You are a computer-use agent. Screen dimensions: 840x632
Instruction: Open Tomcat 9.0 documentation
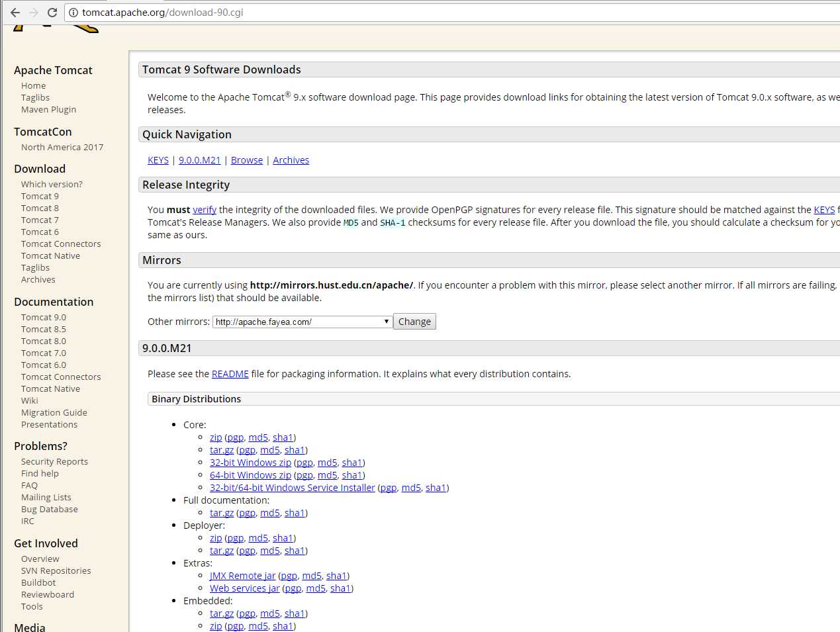click(x=44, y=318)
